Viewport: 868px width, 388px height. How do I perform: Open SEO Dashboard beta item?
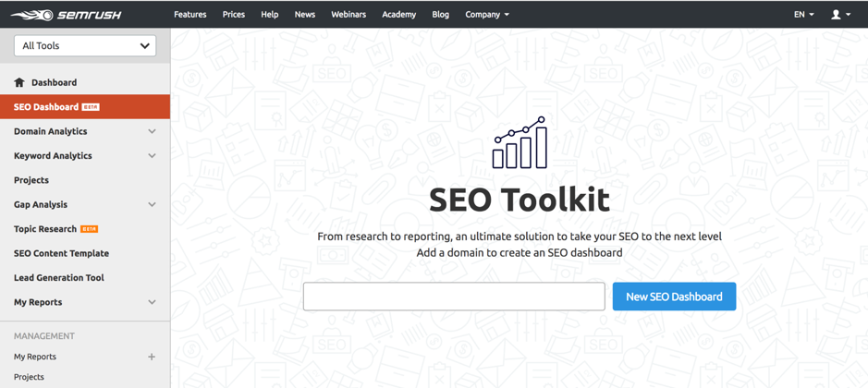85,107
